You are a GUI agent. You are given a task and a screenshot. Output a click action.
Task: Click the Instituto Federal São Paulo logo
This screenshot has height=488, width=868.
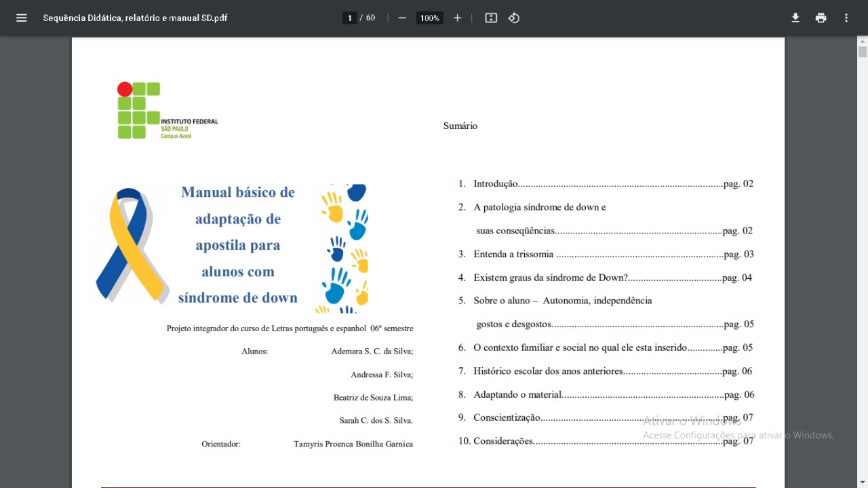pos(166,109)
